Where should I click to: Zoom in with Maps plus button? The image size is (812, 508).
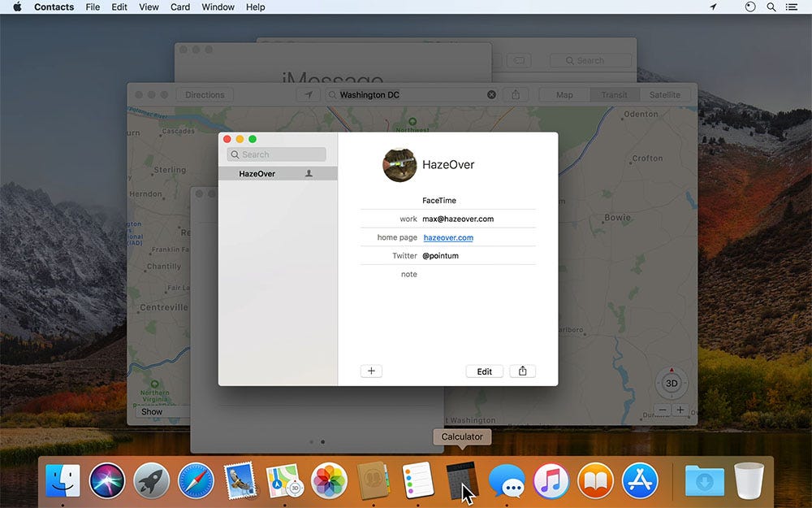point(680,410)
